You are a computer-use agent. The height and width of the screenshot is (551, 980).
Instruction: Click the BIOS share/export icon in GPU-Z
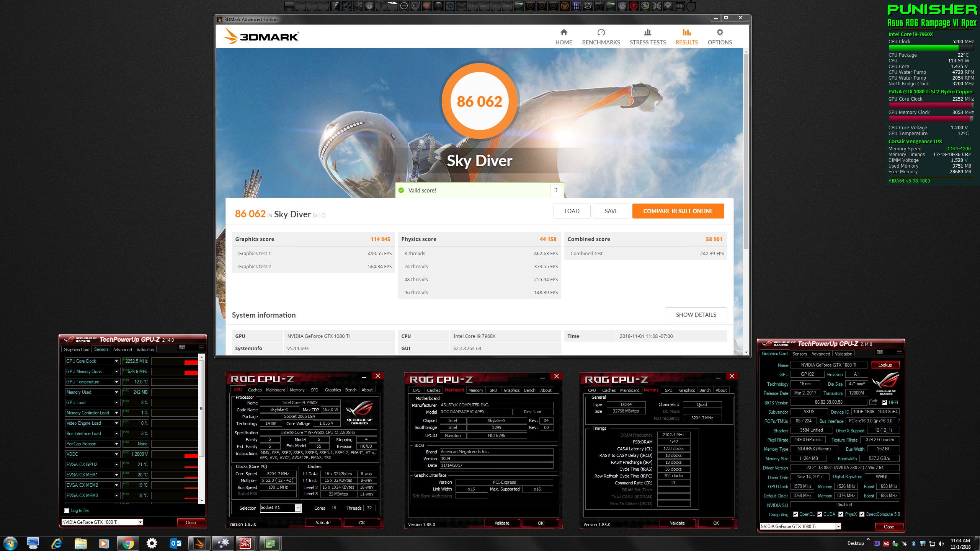(x=873, y=402)
